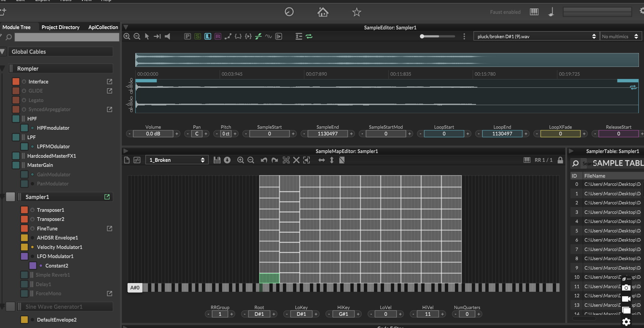Decrease LoopEnd with its minus button
The height and width of the screenshot is (328, 644).
tap(478, 134)
